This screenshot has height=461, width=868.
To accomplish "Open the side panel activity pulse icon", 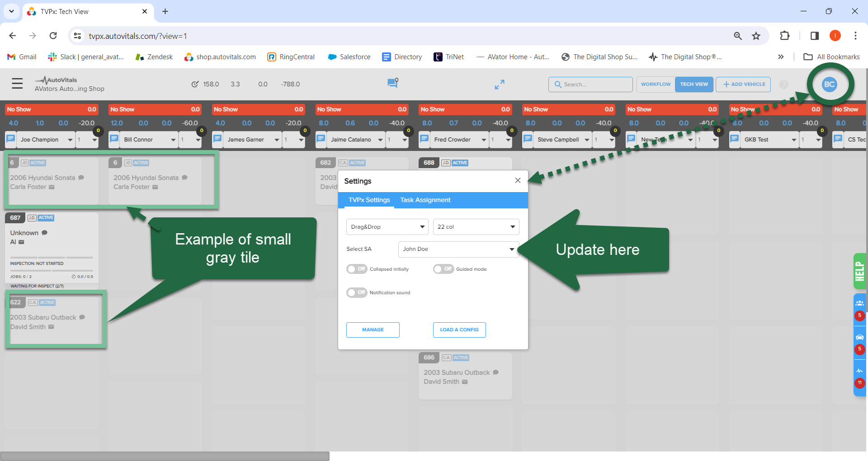I will (x=859, y=371).
